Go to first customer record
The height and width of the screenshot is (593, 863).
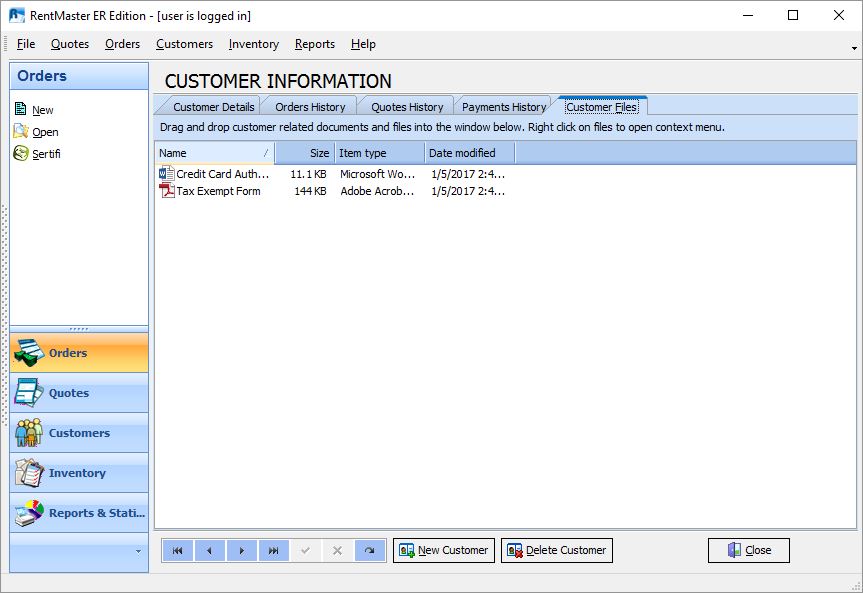pos(177,551)
